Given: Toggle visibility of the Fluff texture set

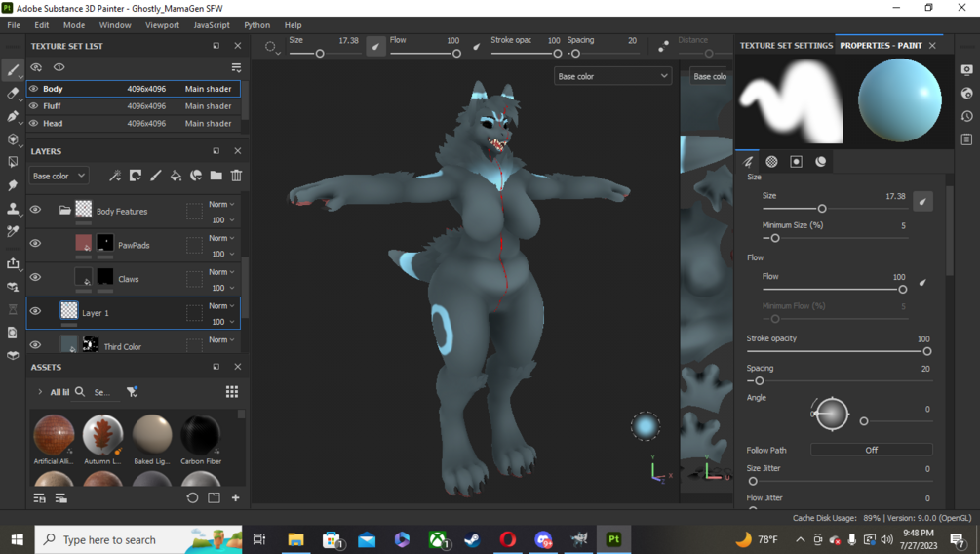Looking at the screenshot, I should click(x=34, y=106).
